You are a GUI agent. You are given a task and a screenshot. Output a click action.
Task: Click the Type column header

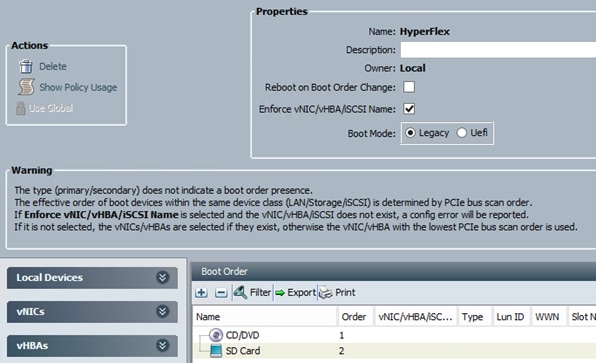click(x=474, y=317)
